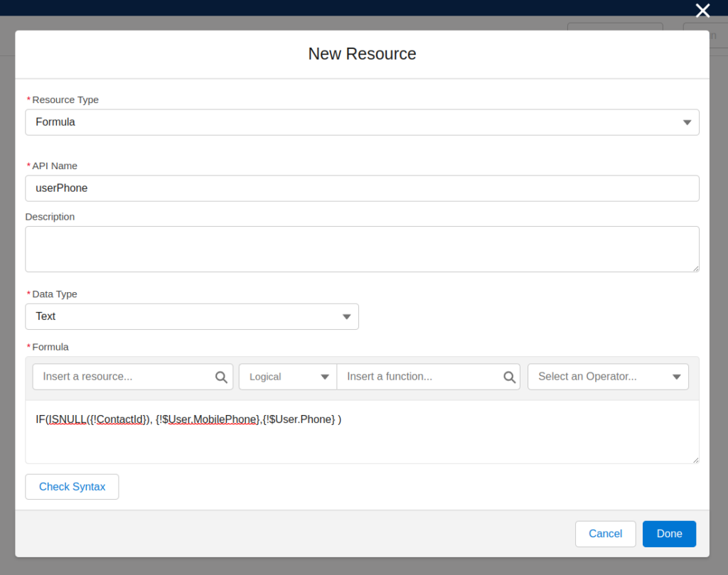The height and width of the screenshot is (575, 728).
Task: Click into the Insert a resource field
Action: point(124,377)
